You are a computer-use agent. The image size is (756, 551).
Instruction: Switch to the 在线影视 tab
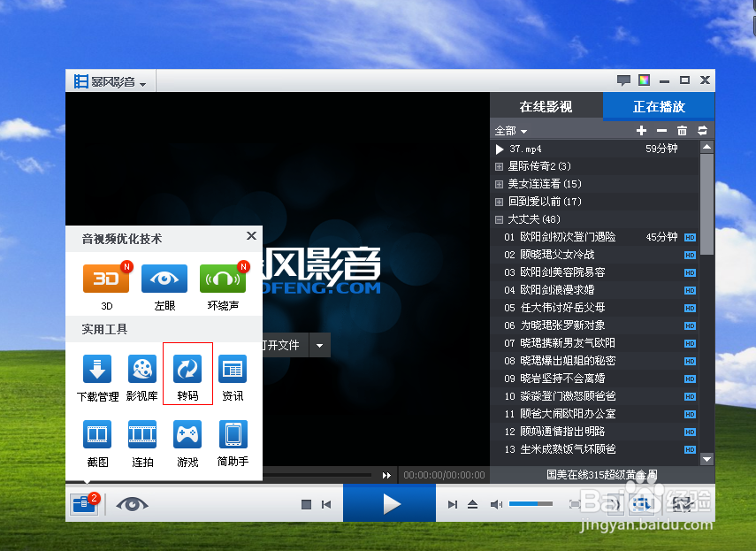click(546, 106)
